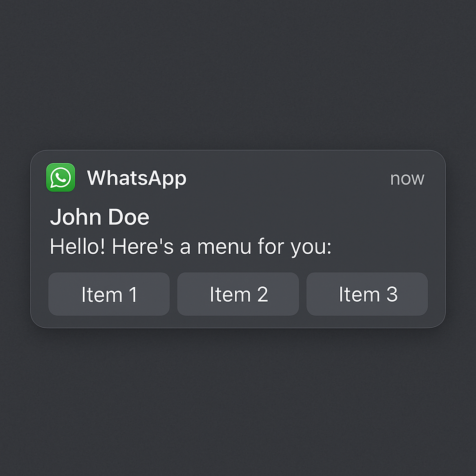This screenshot has width=476, height=476.
Task: Pick the last menu option, Item 3
Action: pyautogui.click(x=367, y=294)
